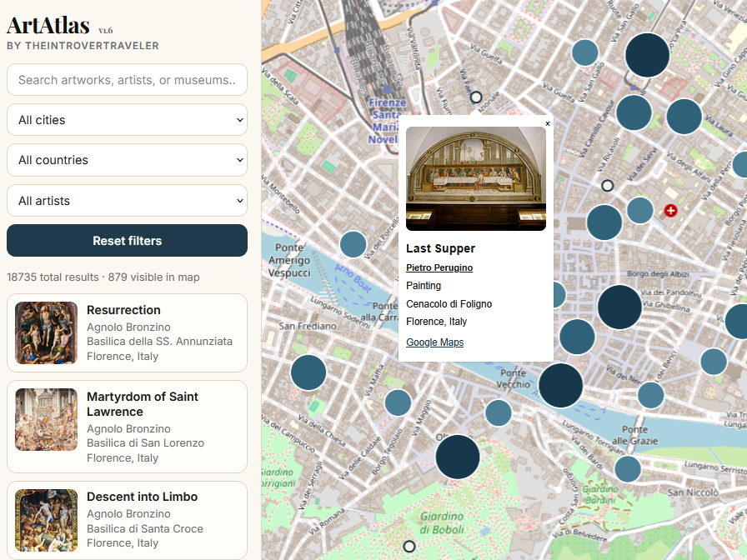
Task: Click the cluster marker near San Frediano
Action: 308,372
